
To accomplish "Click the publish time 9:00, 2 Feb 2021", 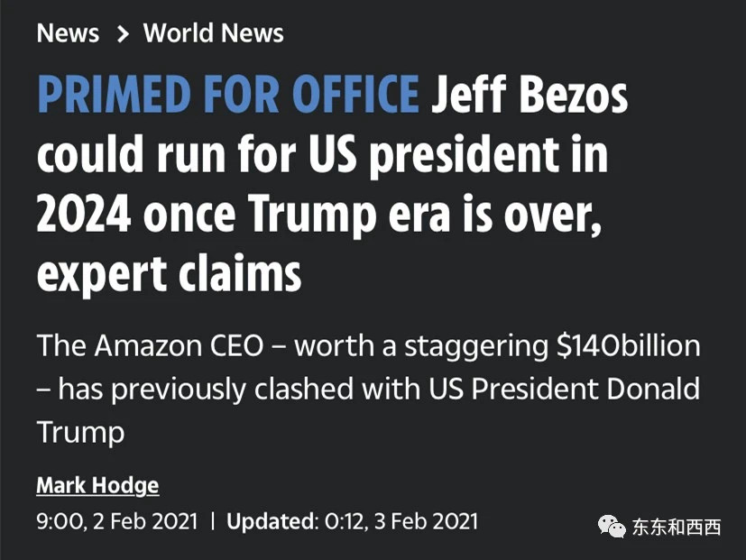I will point(117,521).
